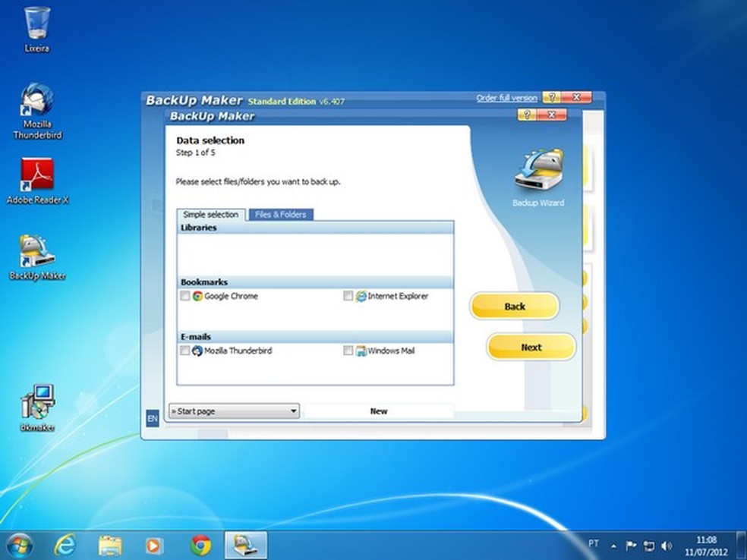Switch to the Files & Folders tab
This screenshot has height=560, width=747.
click(x=280, y=215)
